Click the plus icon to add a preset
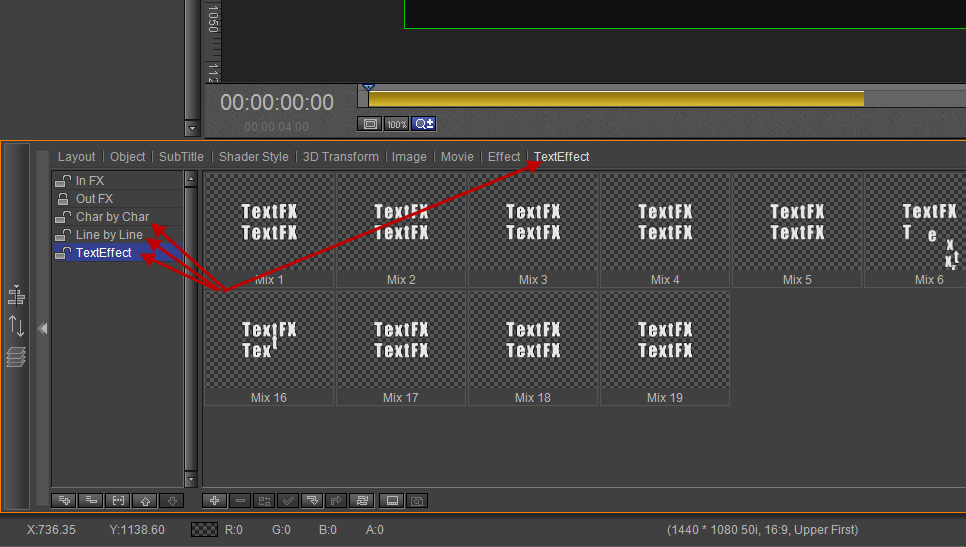 point(215,500)
